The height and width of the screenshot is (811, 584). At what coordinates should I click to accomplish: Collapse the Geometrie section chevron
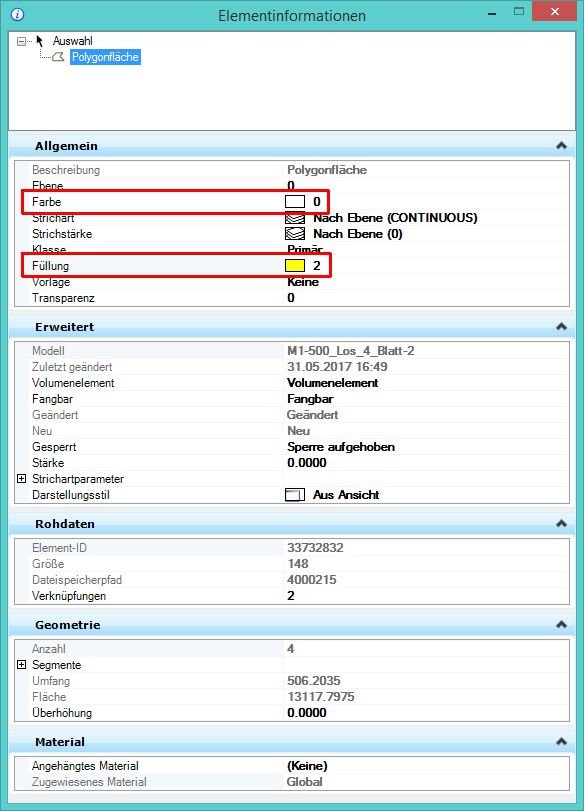pos(561,625)
